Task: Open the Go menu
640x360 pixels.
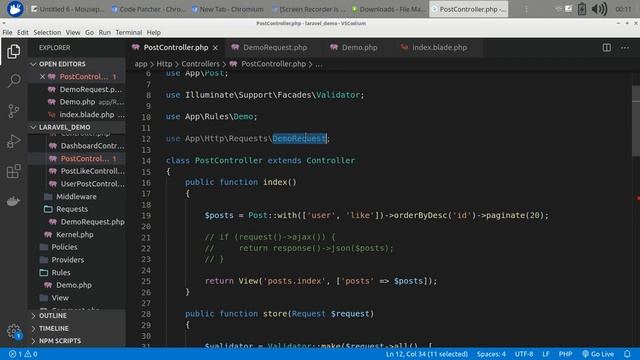Action: [89, 32]
